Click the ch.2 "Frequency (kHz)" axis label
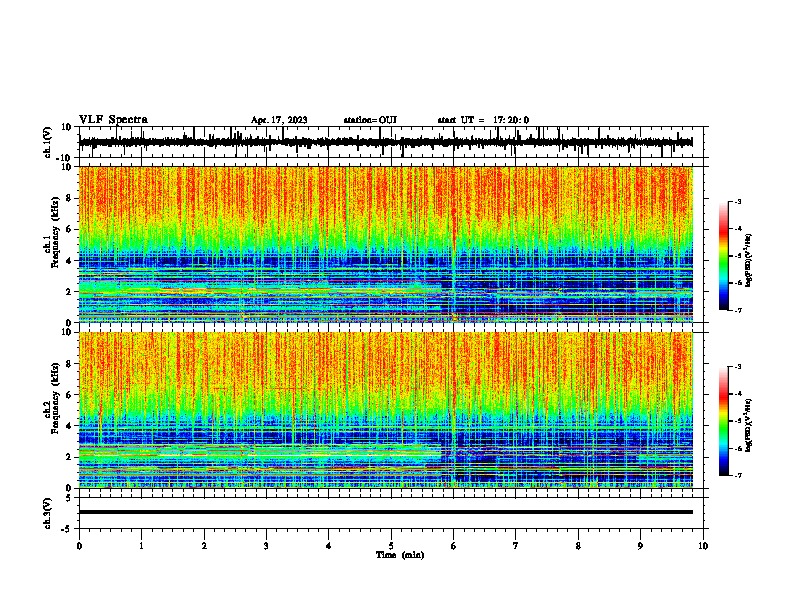The image size is (792, 612). point(55,398)
